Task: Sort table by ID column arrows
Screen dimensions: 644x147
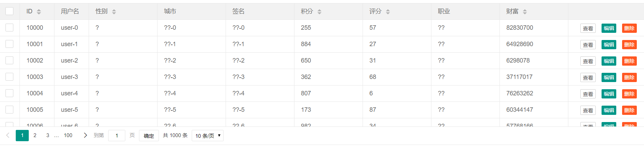Action: 39,12
